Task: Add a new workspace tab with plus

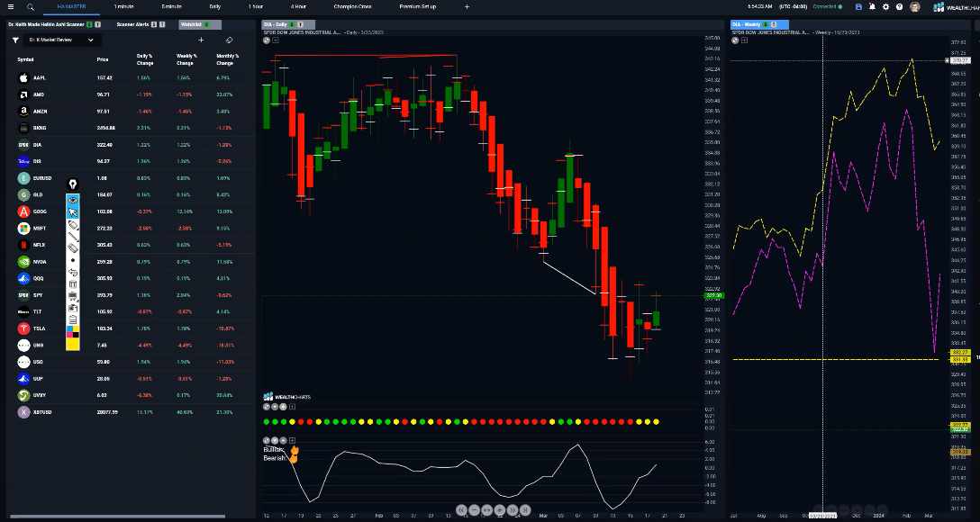Action: click(467, 7)
